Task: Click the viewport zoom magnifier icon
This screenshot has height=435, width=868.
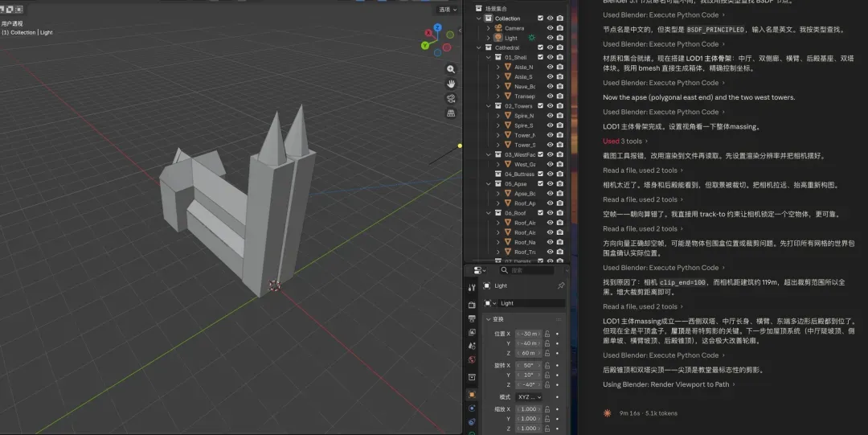Action: pyautogui.click(x=451, y=69)
